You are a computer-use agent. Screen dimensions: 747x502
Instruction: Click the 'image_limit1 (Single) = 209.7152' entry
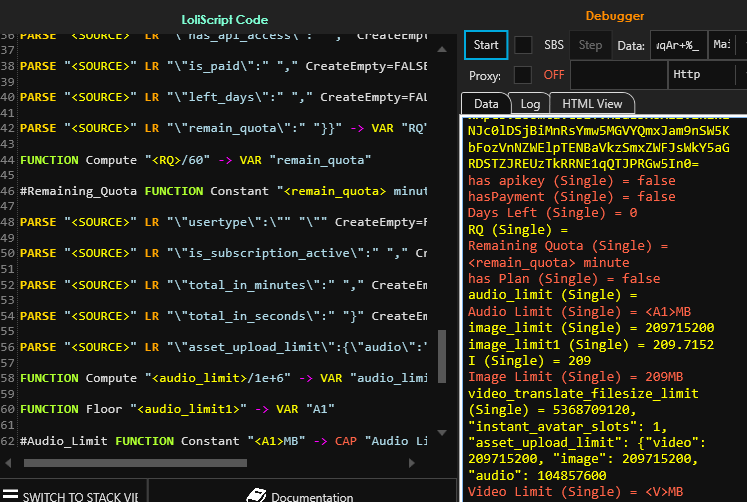point(591,345)
